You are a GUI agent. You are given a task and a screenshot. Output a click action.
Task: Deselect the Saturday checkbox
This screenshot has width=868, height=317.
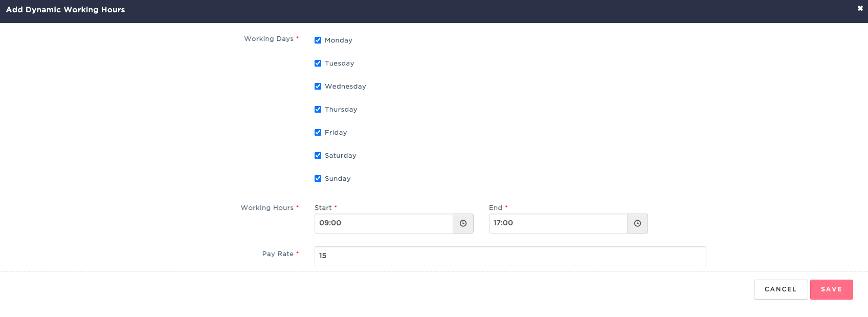click(318, 155)
